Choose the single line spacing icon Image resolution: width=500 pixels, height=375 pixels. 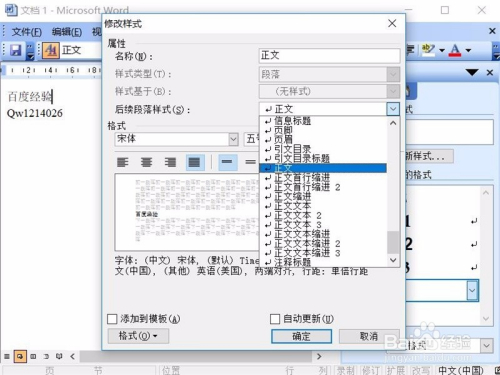coord(227,162)
